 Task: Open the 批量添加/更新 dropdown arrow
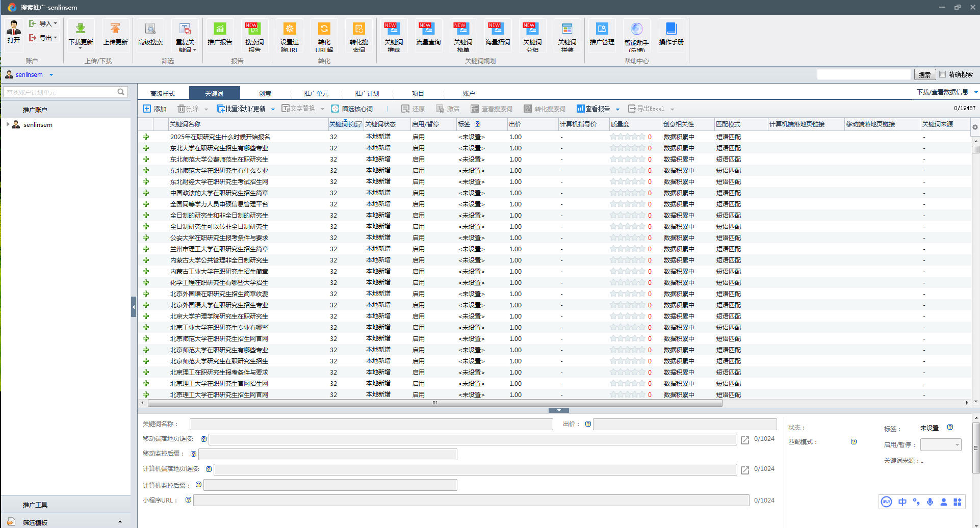coord(273,109)
